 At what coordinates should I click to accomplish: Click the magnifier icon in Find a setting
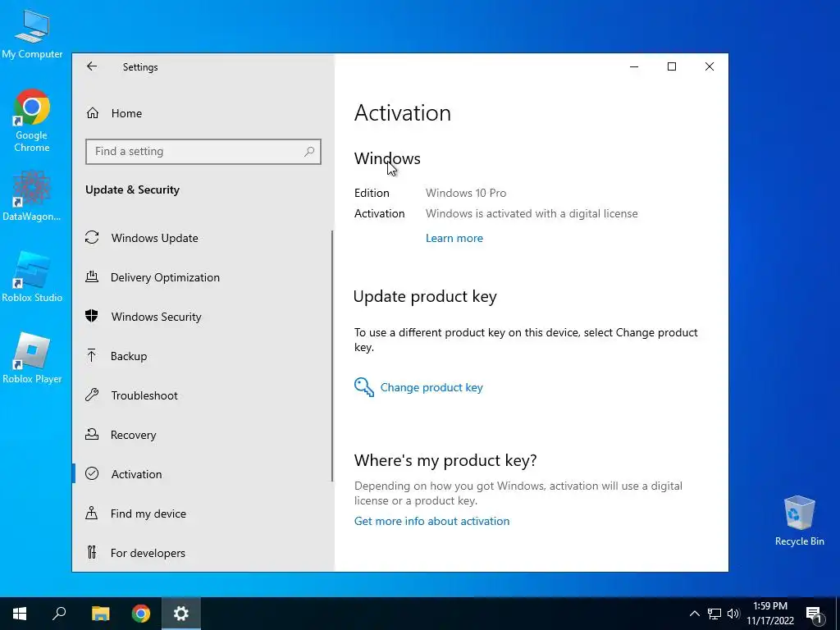(x=309, y=152)
